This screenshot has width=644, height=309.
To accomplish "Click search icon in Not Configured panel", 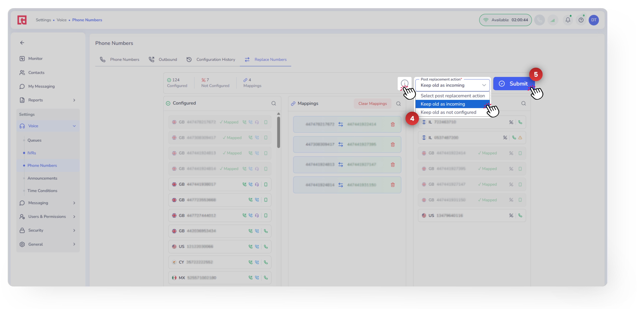I will point(523,103).
